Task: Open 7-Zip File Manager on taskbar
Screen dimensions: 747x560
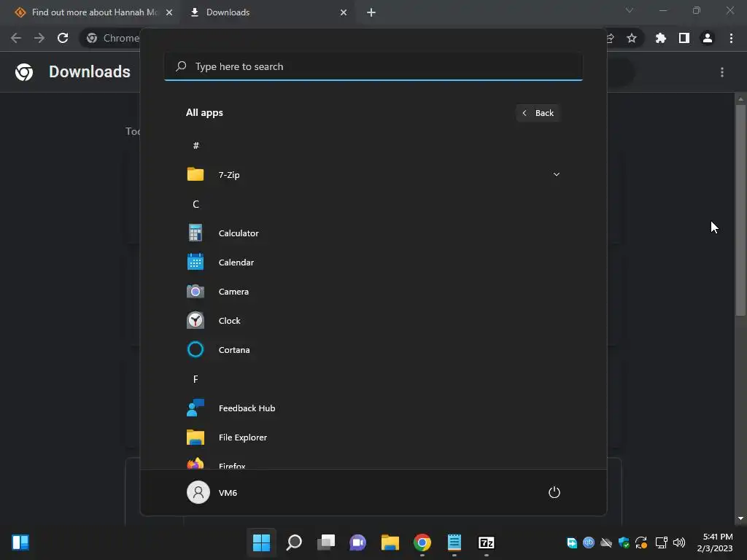Action: [x=487, y=542]
